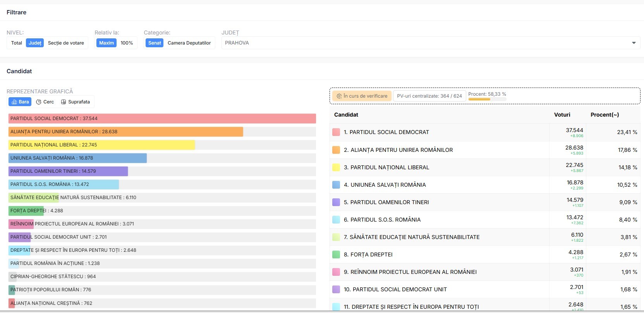644x313 pixels.
Task: Click the Voturi column header
Action: point(562,115)
